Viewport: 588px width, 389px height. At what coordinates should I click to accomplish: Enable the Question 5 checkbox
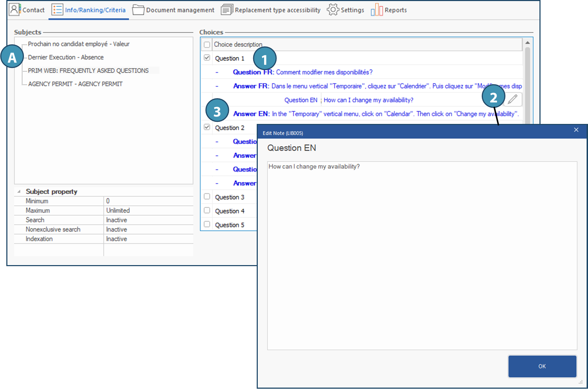pyautogui.click(x=207, y=224)
